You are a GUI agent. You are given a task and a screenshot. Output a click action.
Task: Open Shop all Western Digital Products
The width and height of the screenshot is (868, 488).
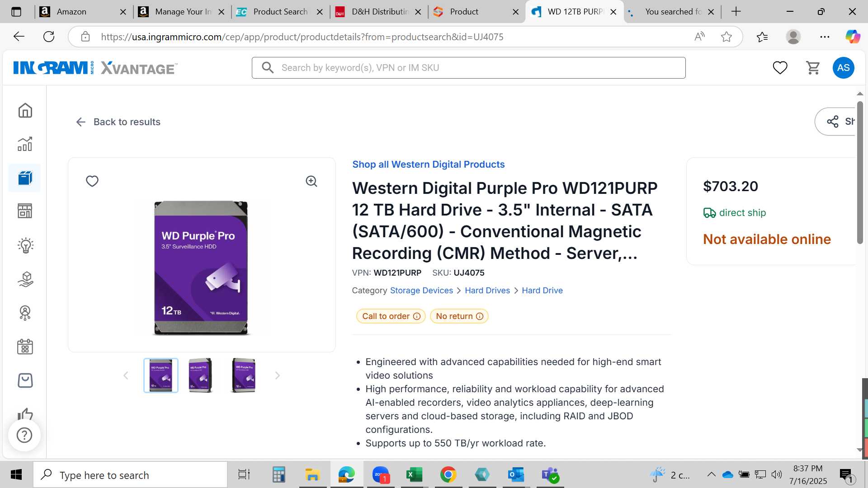point(428,164)
